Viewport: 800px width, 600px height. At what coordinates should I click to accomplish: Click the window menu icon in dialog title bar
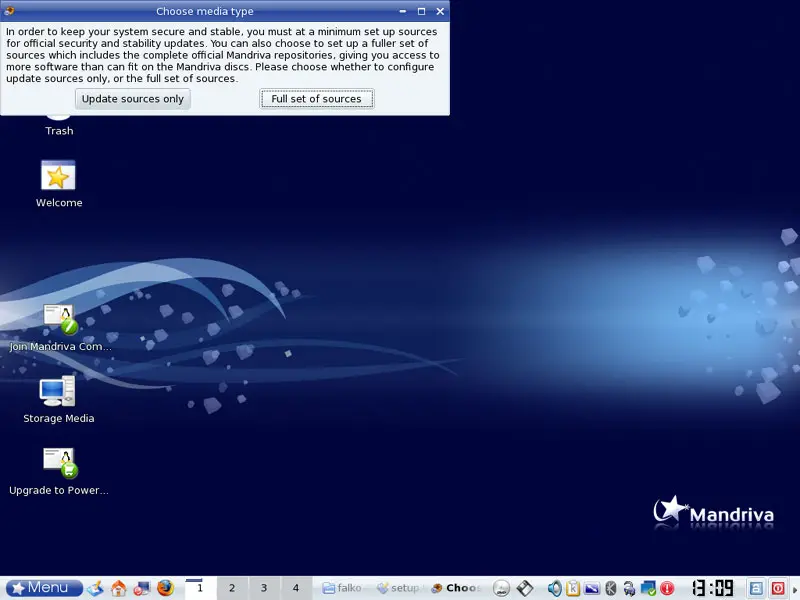(x=9, y=11)
